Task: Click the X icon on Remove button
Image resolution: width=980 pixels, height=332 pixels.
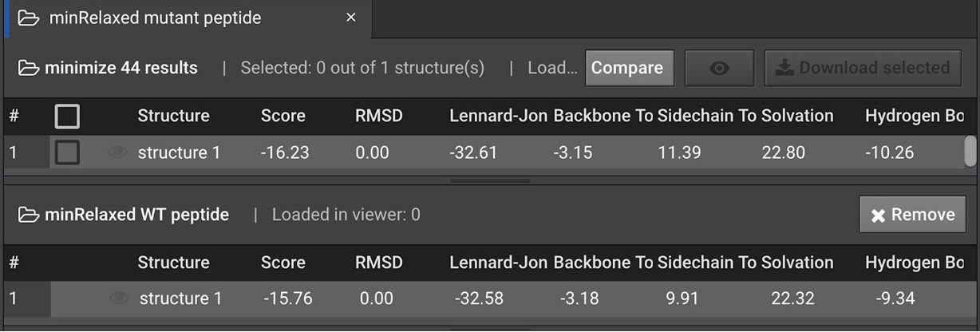Action: click(x=878, y=215)
